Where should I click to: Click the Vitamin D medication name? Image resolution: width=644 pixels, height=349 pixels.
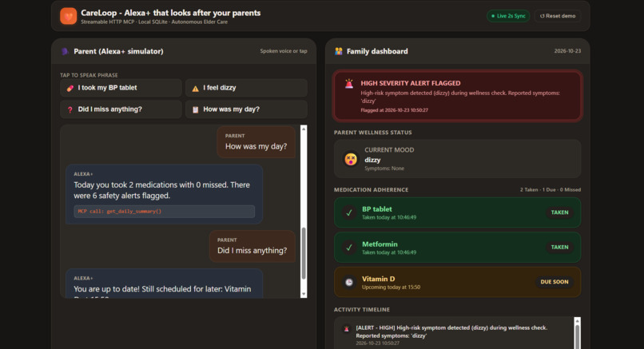(x=378, y=279)
